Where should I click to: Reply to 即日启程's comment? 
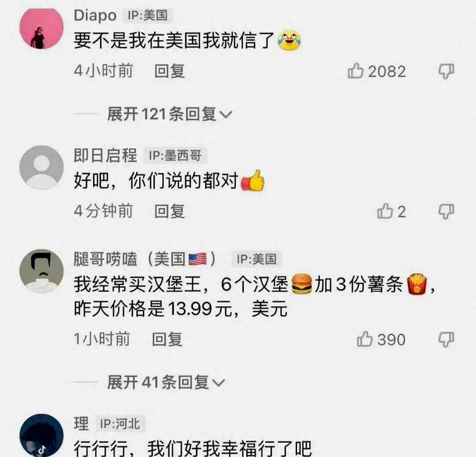click(169, 211)
